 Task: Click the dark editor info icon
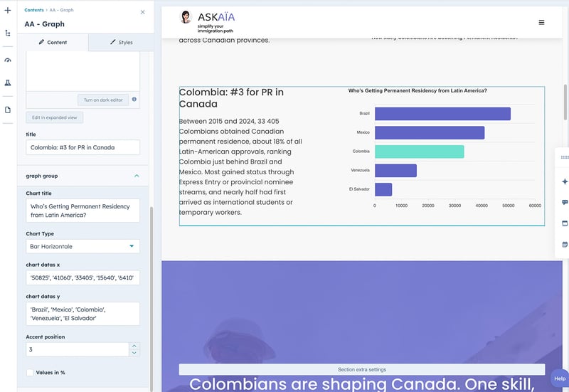pos(134,99)
